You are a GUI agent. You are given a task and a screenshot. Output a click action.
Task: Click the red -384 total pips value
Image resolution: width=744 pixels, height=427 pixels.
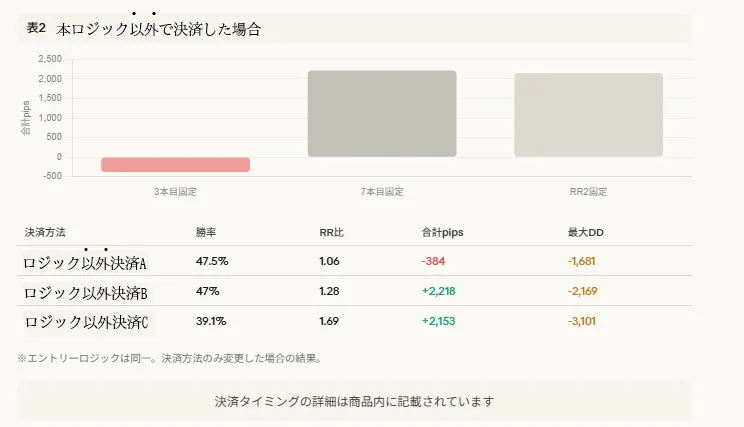click(x=434, y=262)
